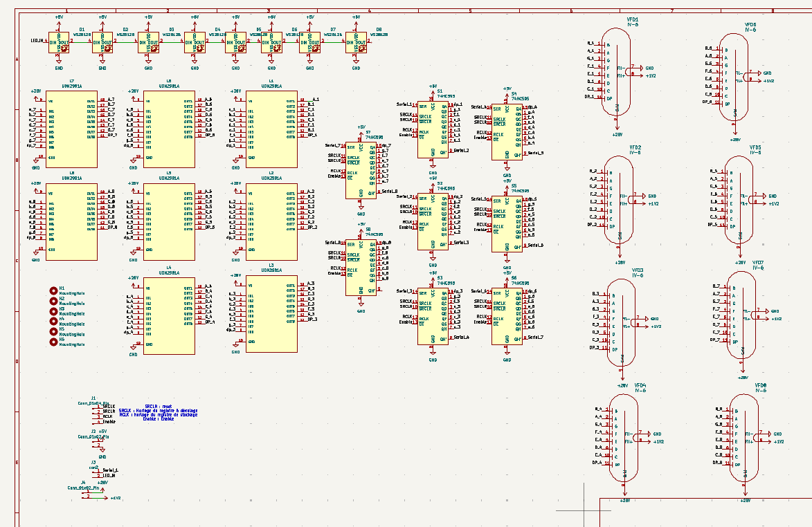The image size is (812, 527).
Task: Select UDN2981A driver L4 body
Action: coord(169,316)
